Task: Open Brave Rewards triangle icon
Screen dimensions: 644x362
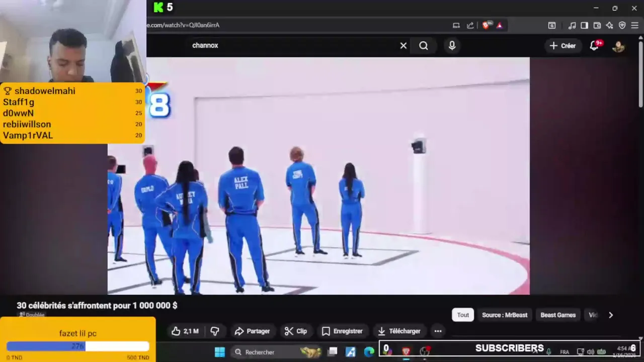Action: (x=499, y=25)
